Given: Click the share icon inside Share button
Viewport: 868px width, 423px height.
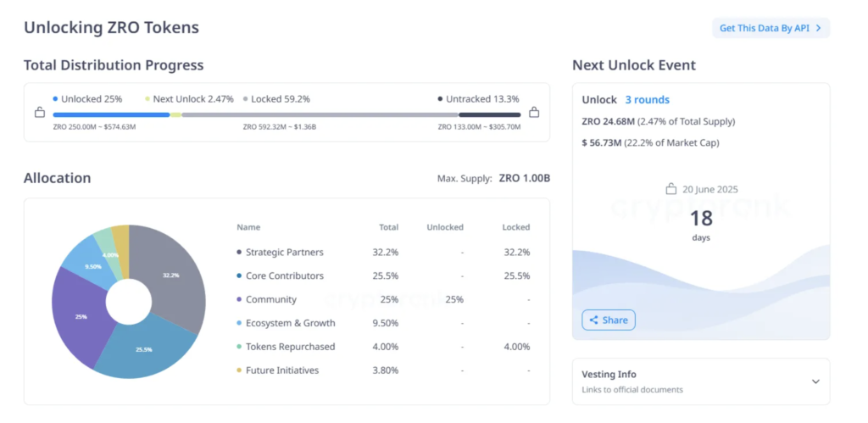Looking at the screenshot, I should pyautogui.click(x=594, y=320).
